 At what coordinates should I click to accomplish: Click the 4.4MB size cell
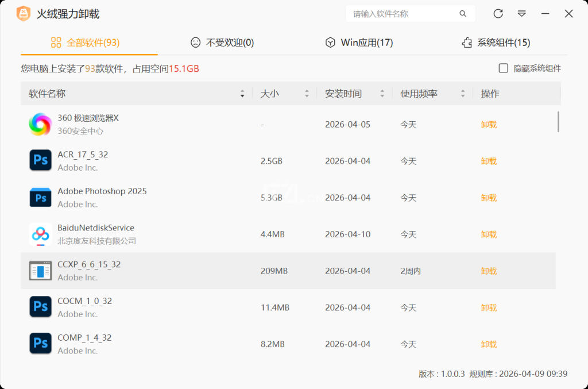273,234
